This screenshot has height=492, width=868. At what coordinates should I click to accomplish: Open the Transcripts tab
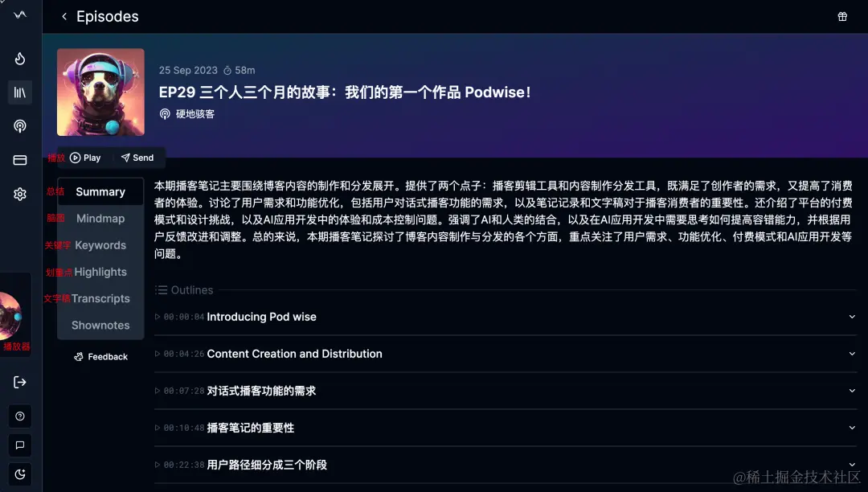tap(100, 298)
